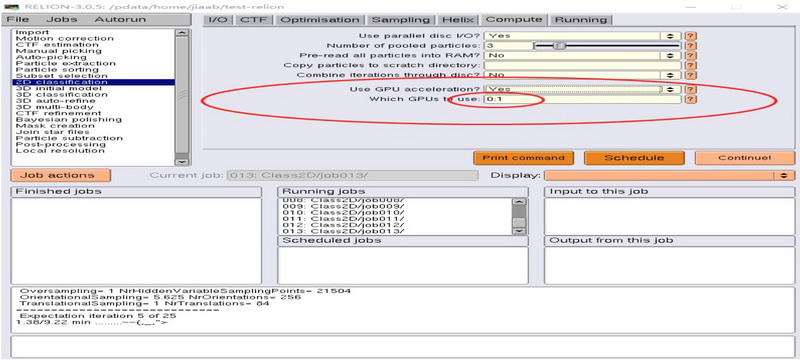Screen dimensions: 800x363
Task: Click the Which GPUs to use field
Action: click(x=582, y=99)
